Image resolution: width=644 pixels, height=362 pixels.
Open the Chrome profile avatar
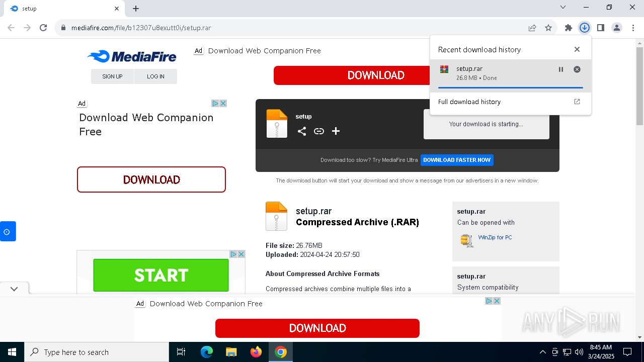617,28
